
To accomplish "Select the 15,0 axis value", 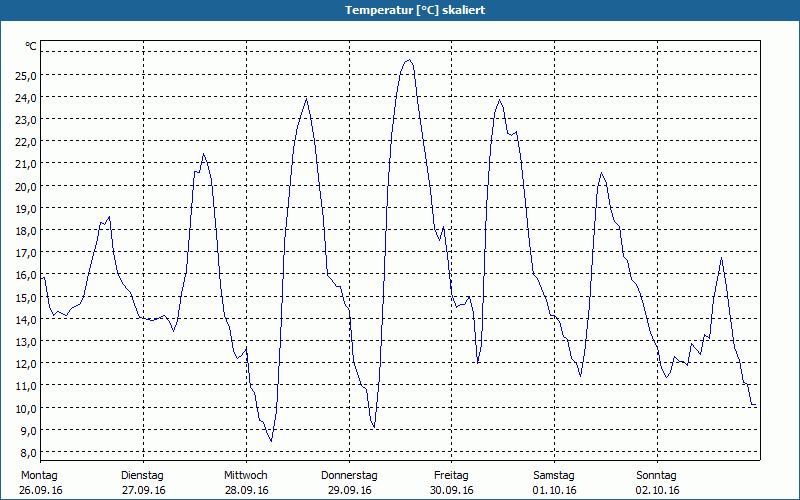I will pos(26,297).
